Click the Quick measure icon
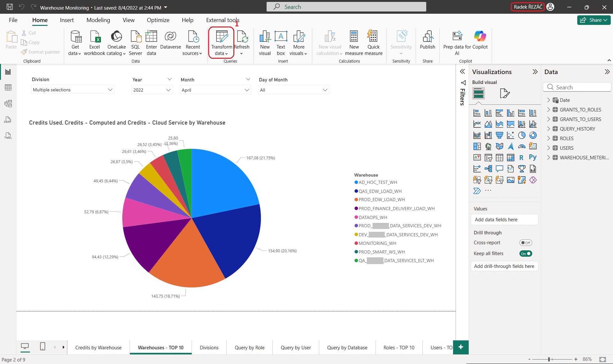 pyautogui.click(x=373, y=37)
